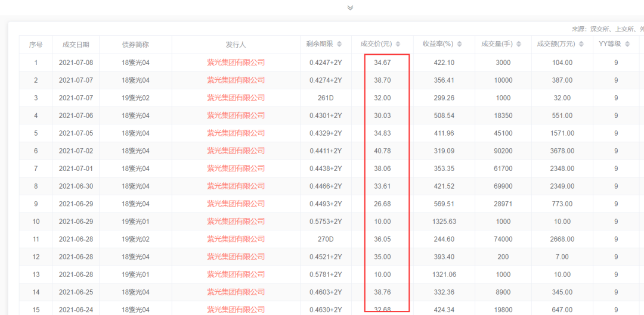Select the 3678.00 transaction amount cell

pos(562,151)
